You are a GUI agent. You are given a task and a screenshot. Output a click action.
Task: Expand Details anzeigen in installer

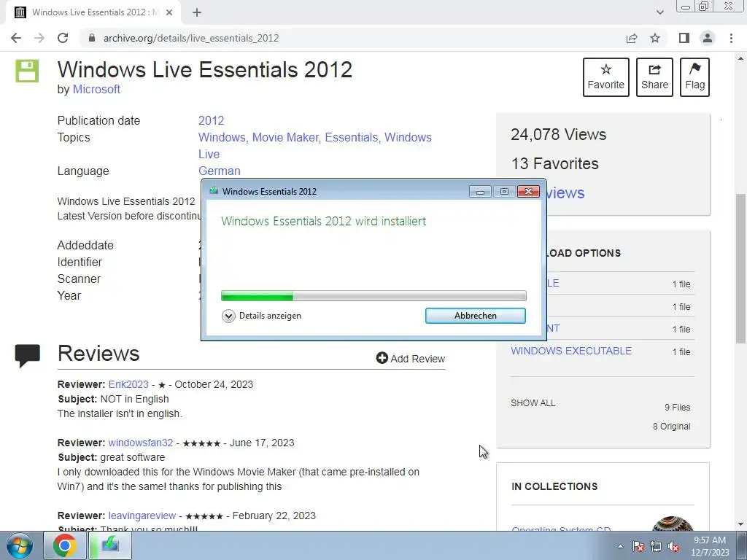click(x=262, y=316)
